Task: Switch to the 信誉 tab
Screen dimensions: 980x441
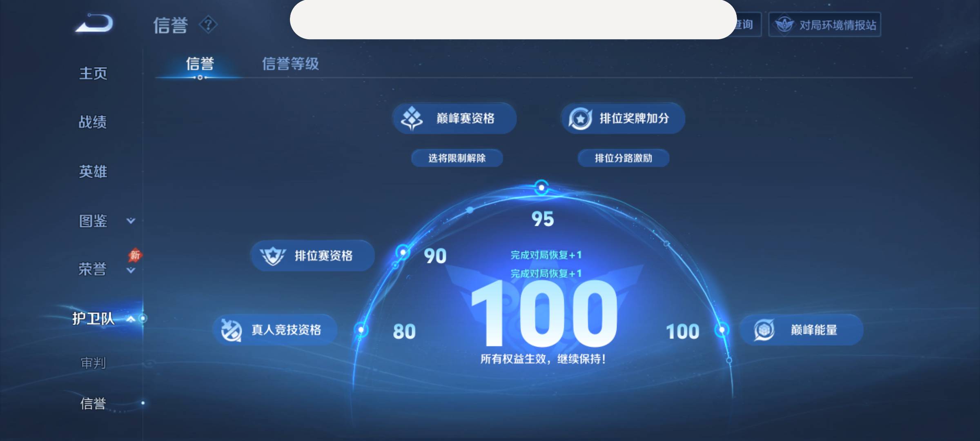Action: 200,64
